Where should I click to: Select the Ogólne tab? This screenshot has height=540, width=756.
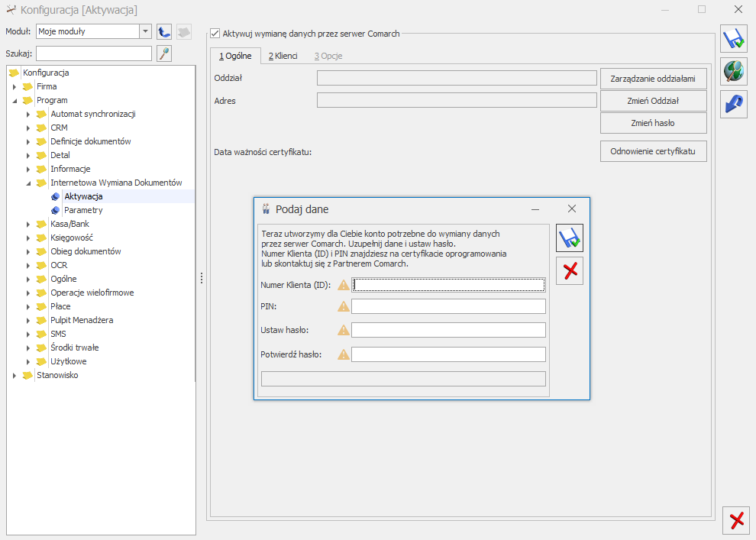pyautogui.click(x=235, y=56)
